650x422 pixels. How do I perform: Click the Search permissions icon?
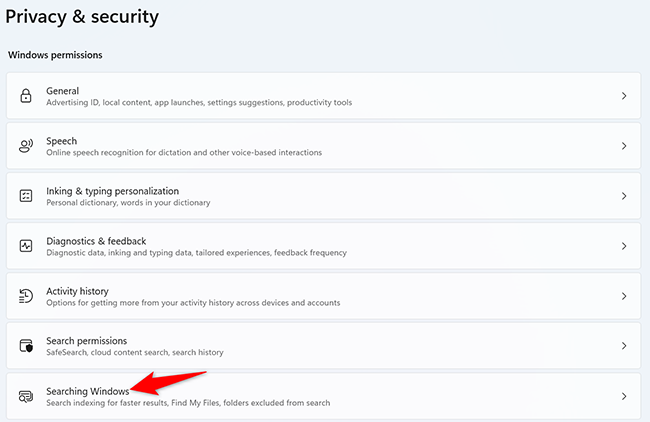click(26, 346)
